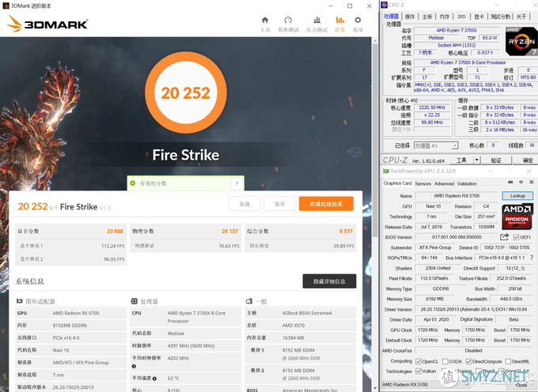538x392 pixels.
Task: Toggle the UEFI checkbox in GPU-Z
Action: point(516,237)
